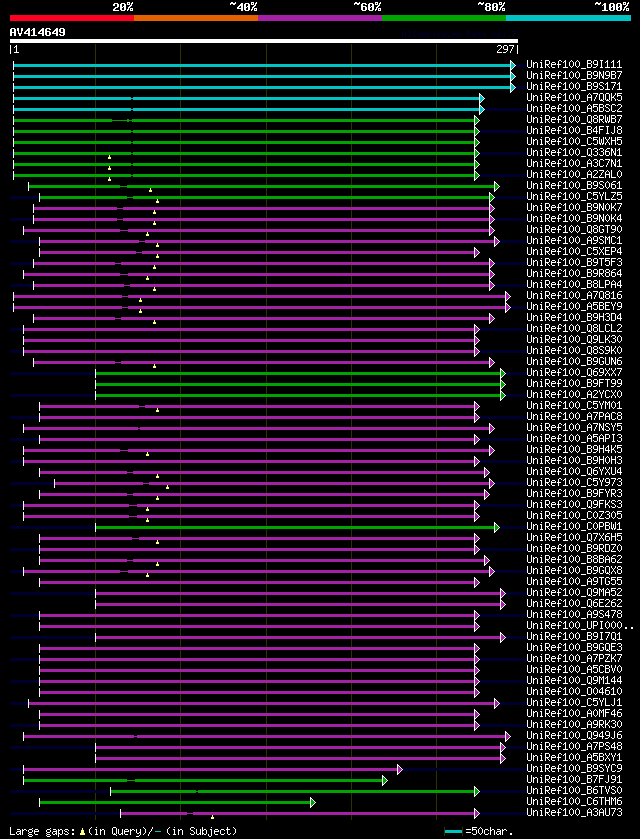
Task: Click the cyan ~100% identity legend segment
Action: [x=568, y=18]
